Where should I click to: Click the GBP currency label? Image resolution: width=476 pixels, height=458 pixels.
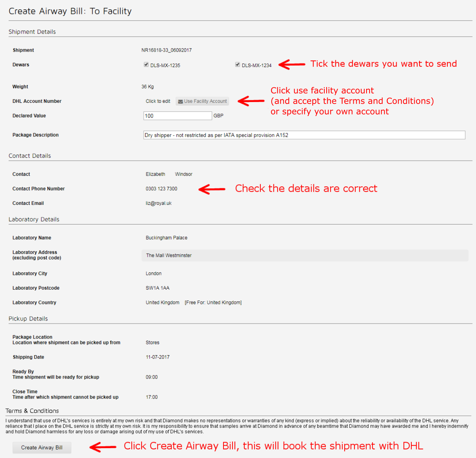pyautogui.click(x=219, y=116)
